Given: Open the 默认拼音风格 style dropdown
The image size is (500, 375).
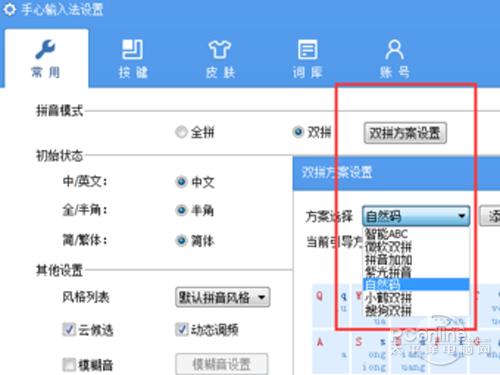Looking at the screenshot, I should tap(222, 297).
